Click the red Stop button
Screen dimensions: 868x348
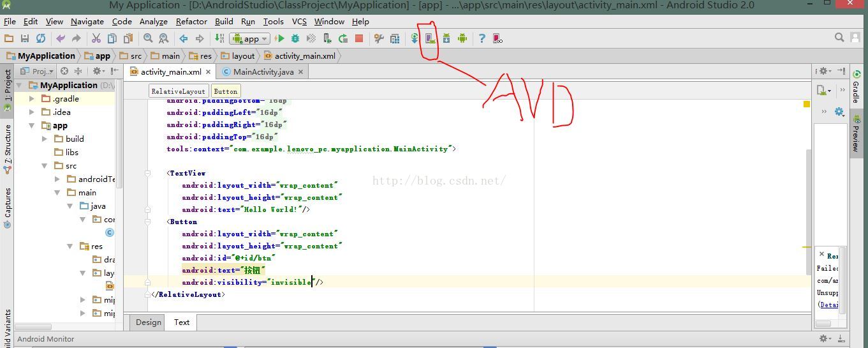pos(359,38)
